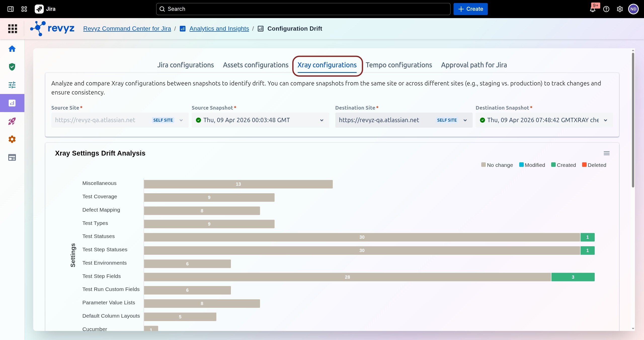Switch to Jira configurations tab

[x=185, y=65]
